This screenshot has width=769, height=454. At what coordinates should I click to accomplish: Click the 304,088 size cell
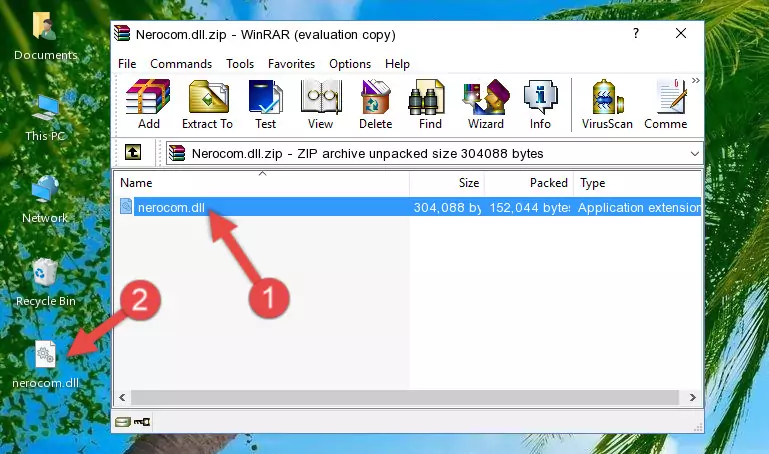tap(446, 207)
